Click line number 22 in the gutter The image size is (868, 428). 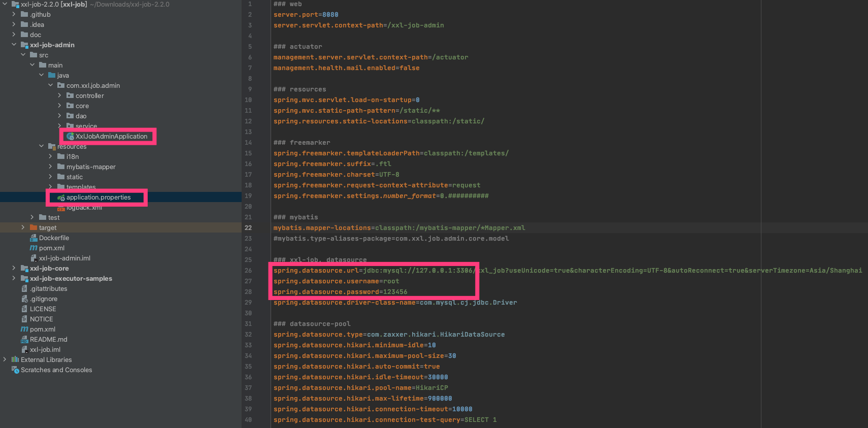(x=248, y=228)
